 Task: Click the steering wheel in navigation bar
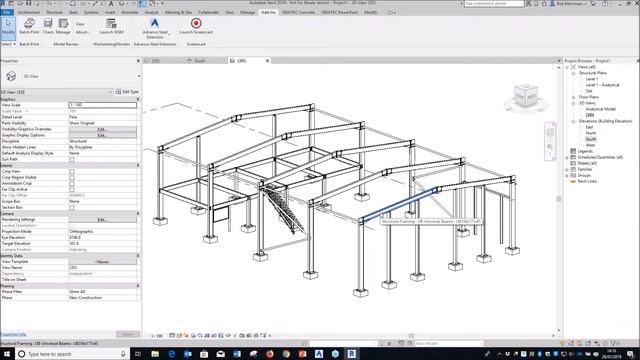(550, 132)
